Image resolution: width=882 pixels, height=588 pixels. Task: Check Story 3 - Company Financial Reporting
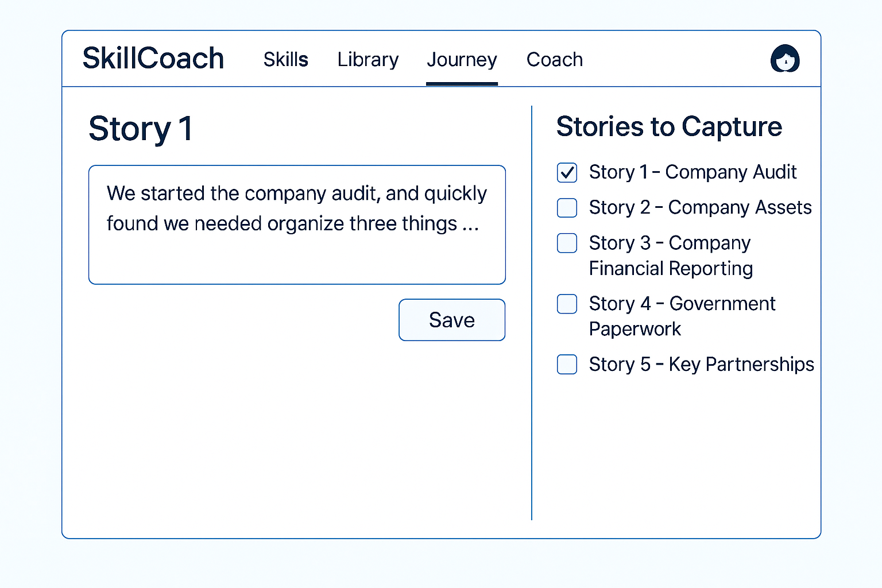coord(567,243)
